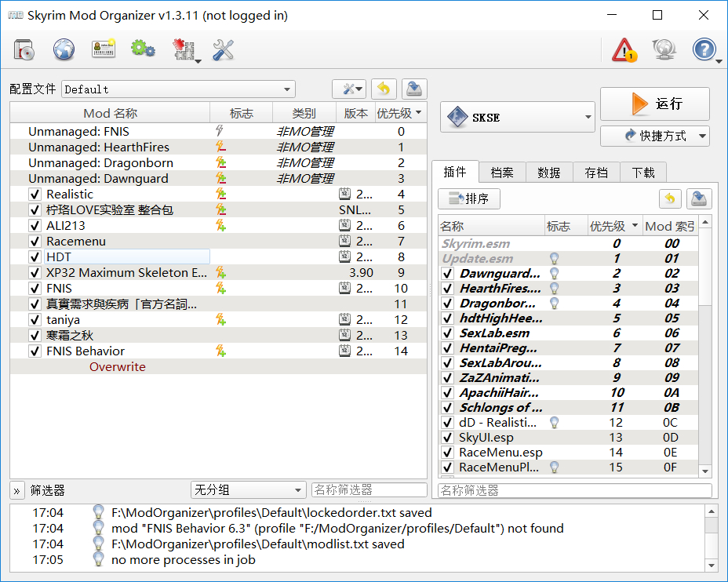Sort mods by 优先级 column header
The width and height of the screenshot is (728, 582).
click(400, 113)
